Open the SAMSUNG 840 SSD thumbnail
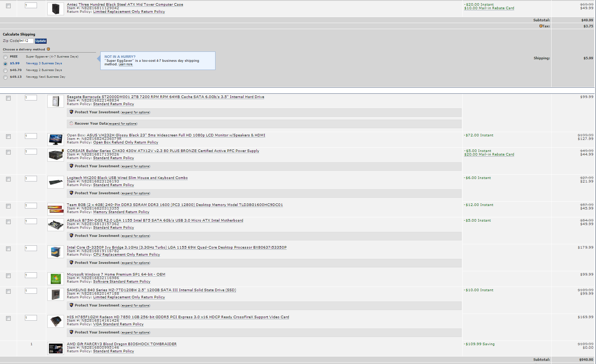 [55, 294]
